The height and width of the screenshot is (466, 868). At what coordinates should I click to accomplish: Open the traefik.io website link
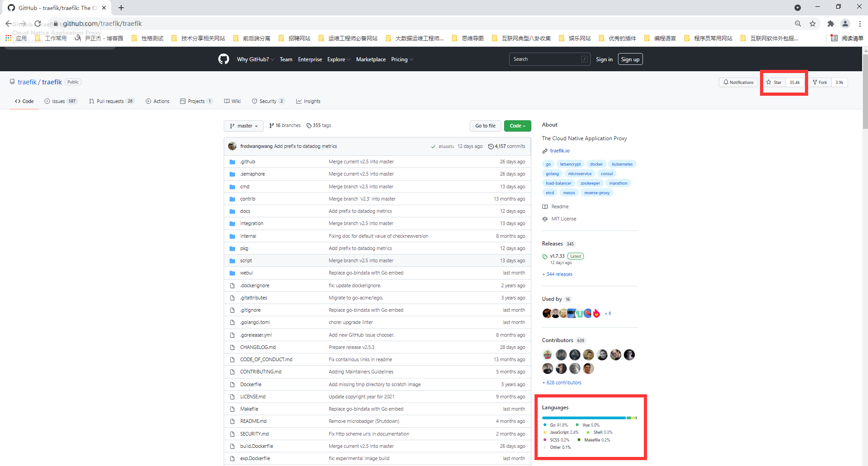(559, 151)
